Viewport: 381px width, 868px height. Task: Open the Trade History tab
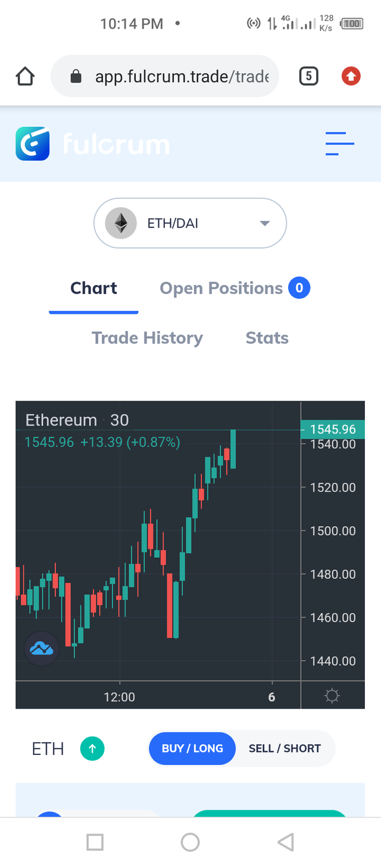tap(147, 338)
